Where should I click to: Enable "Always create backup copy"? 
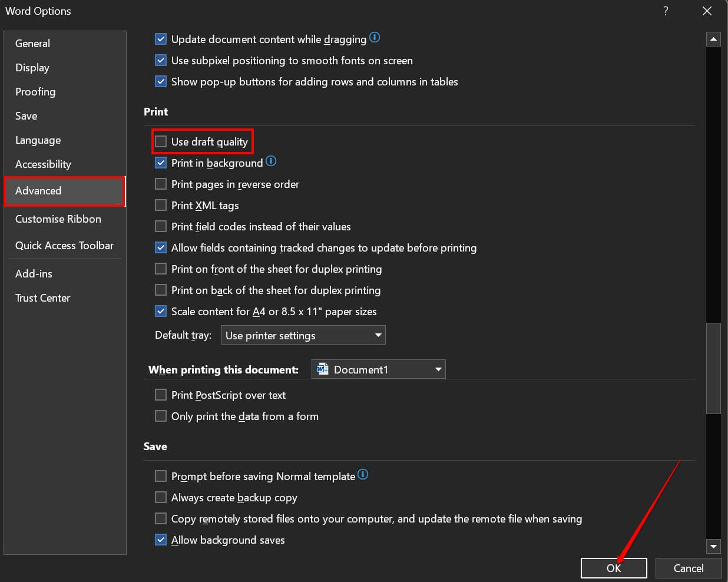160,497
